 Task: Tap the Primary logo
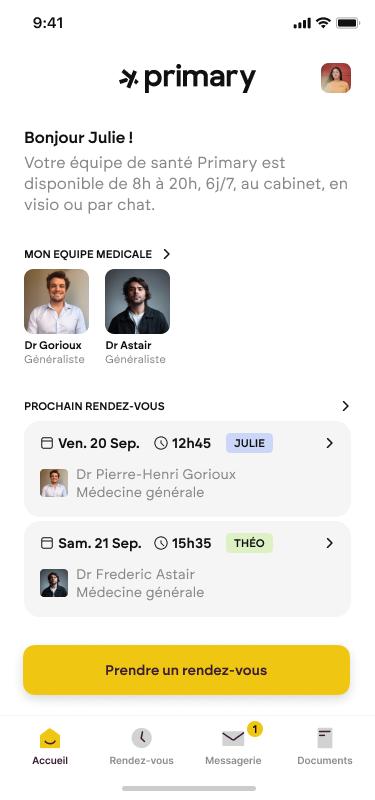(187, 79)
